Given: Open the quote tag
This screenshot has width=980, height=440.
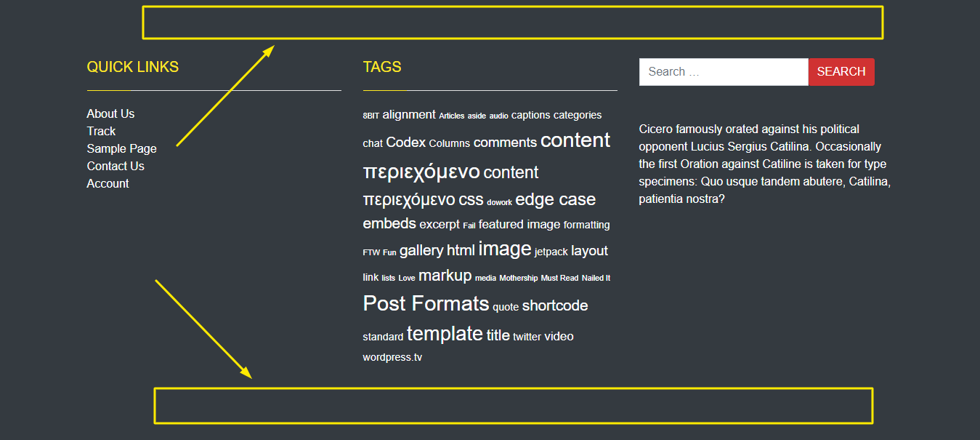Looking at the screenshot, I should click(x=506, y=307).
